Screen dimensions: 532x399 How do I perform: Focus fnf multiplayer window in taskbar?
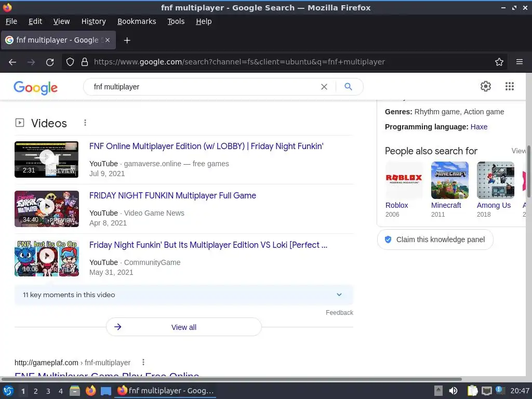(166, 391)
